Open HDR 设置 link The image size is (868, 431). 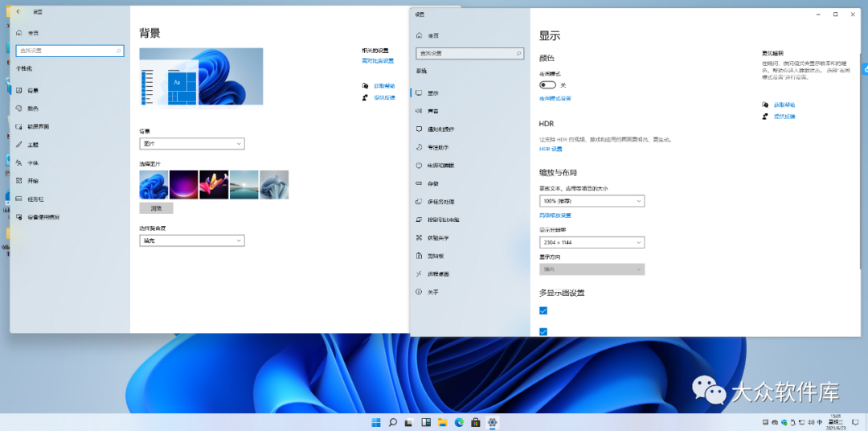551,149
